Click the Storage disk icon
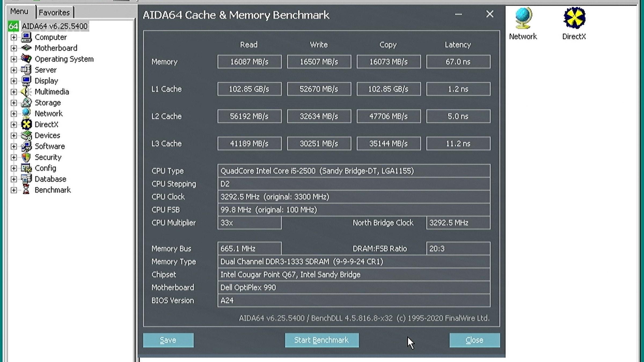 [x=26, y=102]
